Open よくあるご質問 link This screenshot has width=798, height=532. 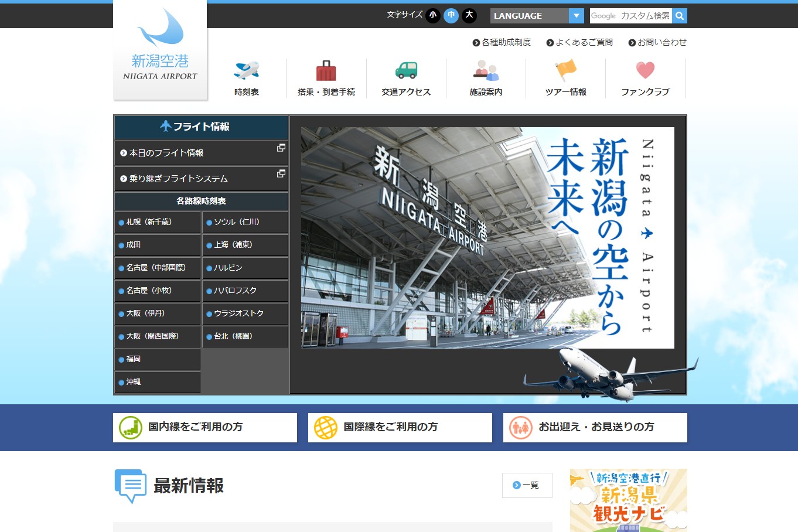click(x=579, y=42)
